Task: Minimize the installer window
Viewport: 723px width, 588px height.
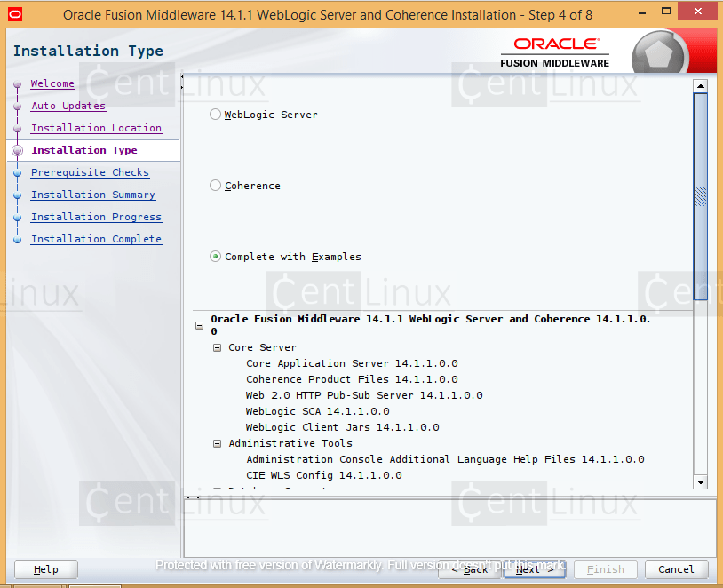Action: [x=642, y=13]
